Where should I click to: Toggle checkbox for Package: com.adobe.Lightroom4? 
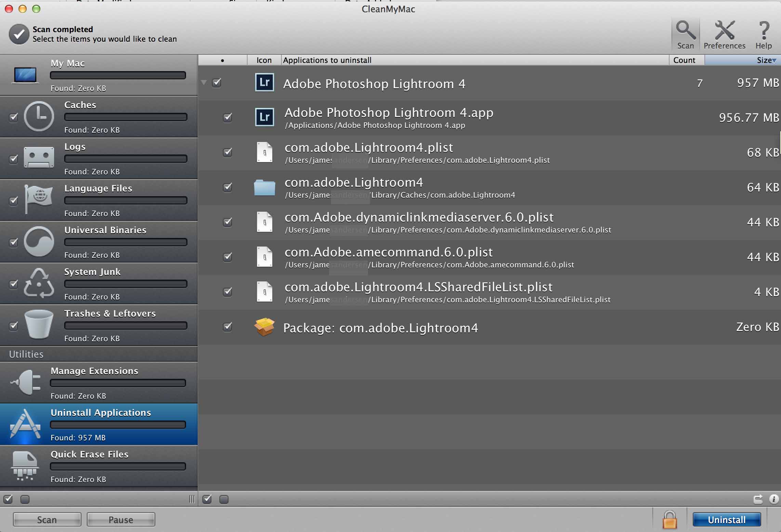pyautogui.click(x=227, y=327)
